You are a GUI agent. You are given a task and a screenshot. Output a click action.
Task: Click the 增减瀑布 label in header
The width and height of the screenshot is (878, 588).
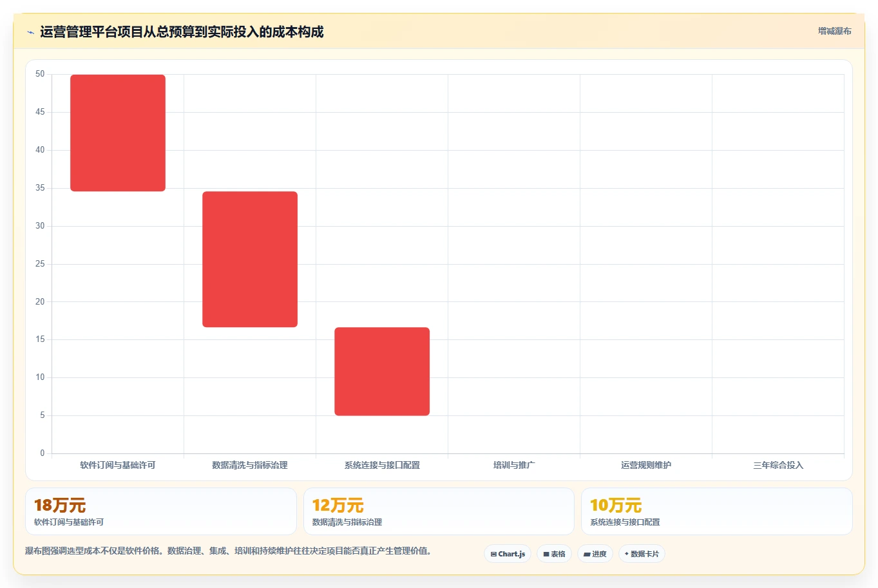pyautogui.click(x=834, y=31)
